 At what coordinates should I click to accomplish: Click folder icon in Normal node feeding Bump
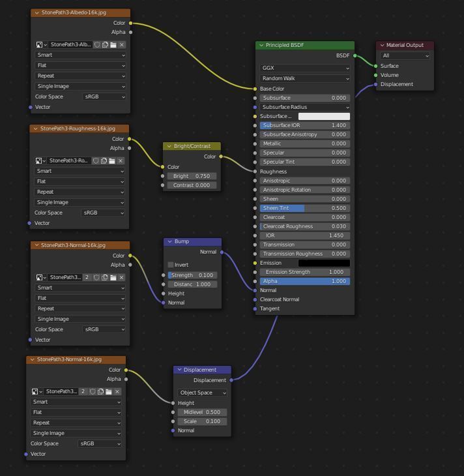point(113,277)
